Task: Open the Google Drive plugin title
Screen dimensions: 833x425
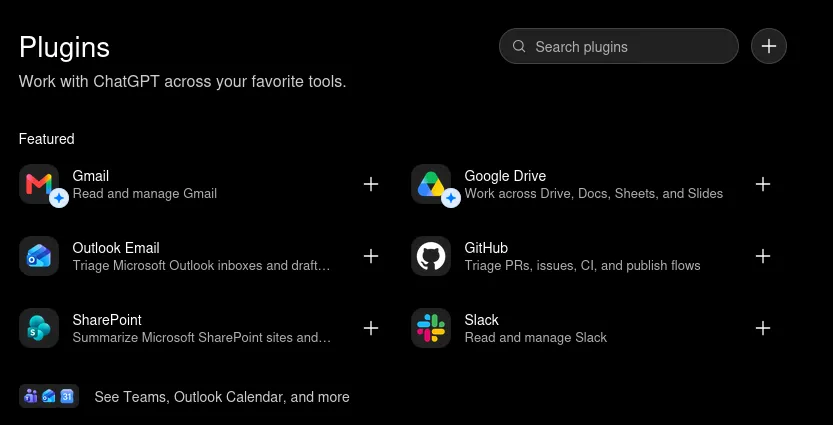Action: click(x=505, y=176)
